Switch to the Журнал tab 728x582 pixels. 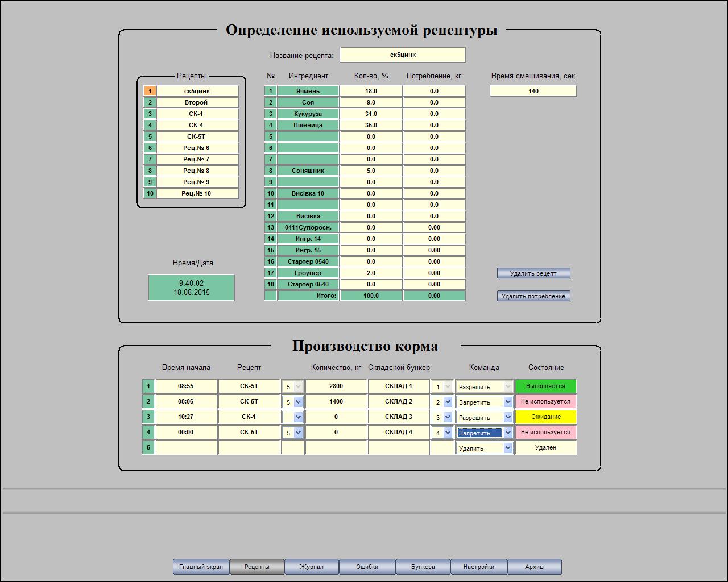coord(311,567)
